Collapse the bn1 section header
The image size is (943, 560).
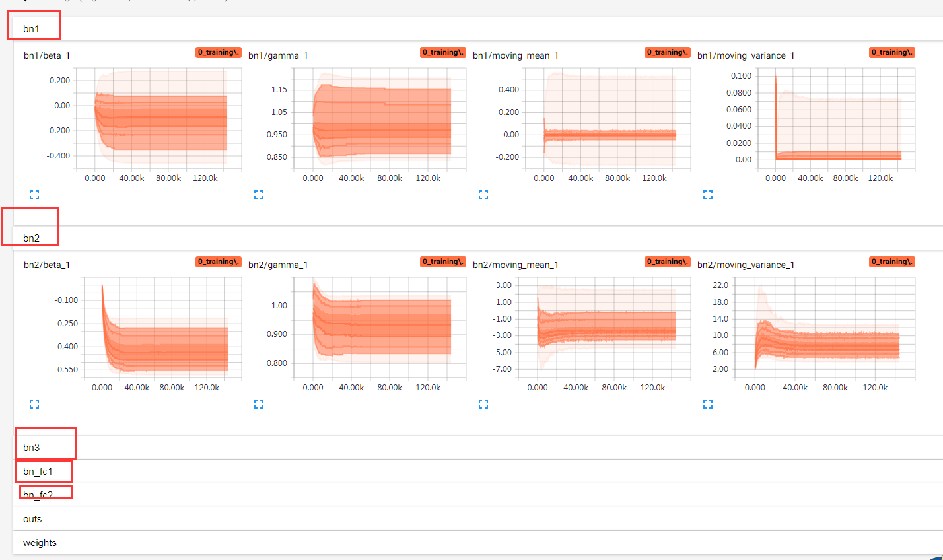point(30,28)
